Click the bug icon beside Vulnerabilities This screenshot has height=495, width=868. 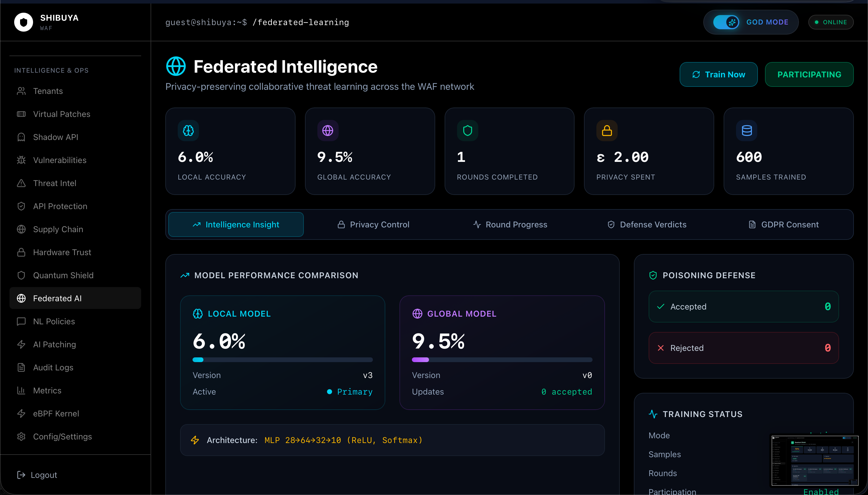coord(22,160)
